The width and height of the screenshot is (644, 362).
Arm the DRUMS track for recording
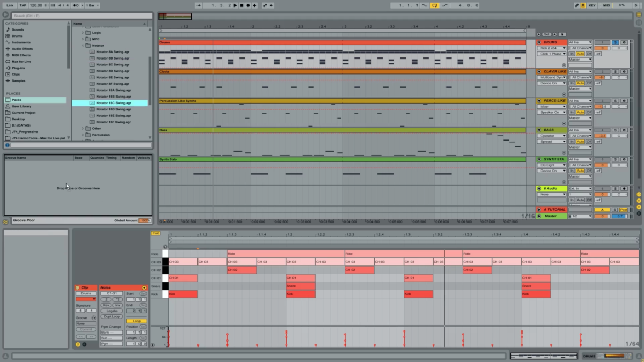coord(624,42)
